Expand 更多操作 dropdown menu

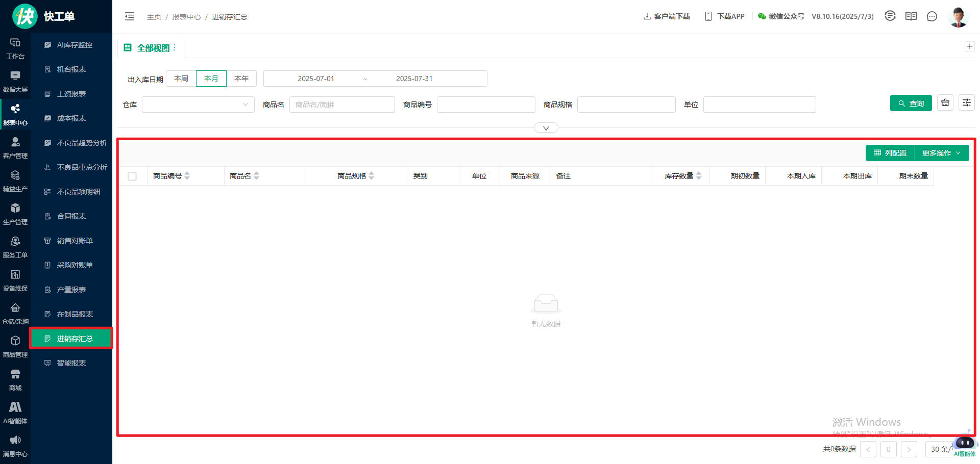[x=941, y=153]
